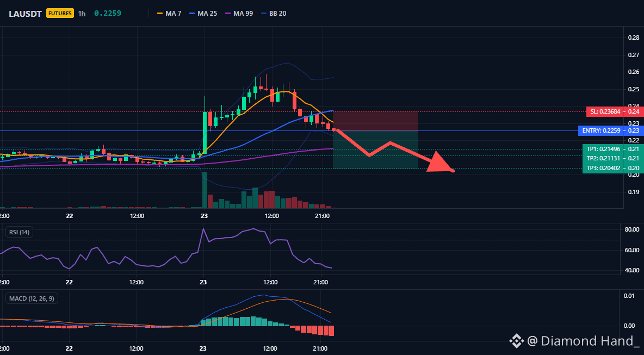The width and height of the screenshot is (644, 355).
Task: Click the 0.00 MACD axis value
Action: 630,326
